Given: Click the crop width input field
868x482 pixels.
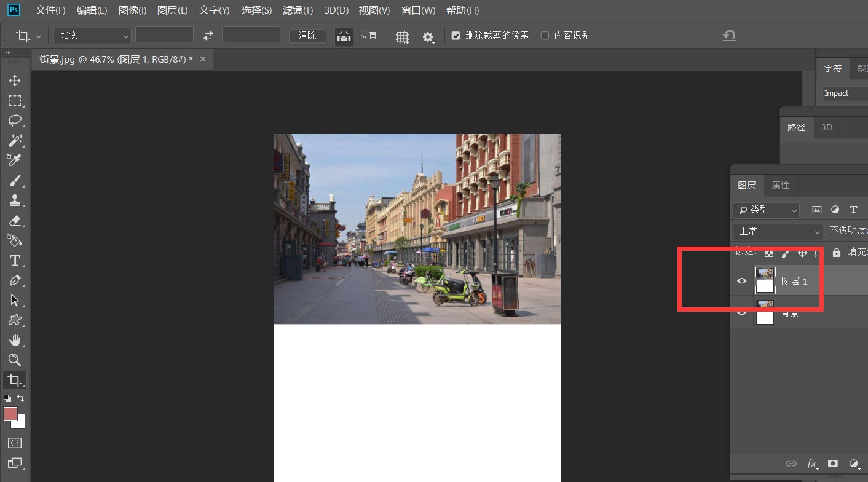Looking at the screenshot, I should [165, 35].
